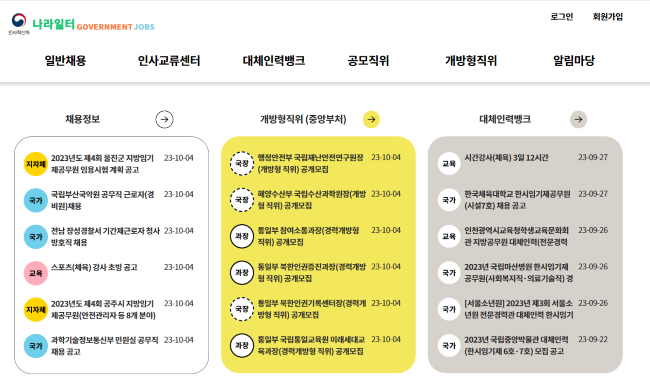Image resolution: width=650 pixels, height=381 pixels.
Task: Open 2023년 국립마산병원 한시임기제 posting
Action: pyautogui.click(x=519, y=272)
